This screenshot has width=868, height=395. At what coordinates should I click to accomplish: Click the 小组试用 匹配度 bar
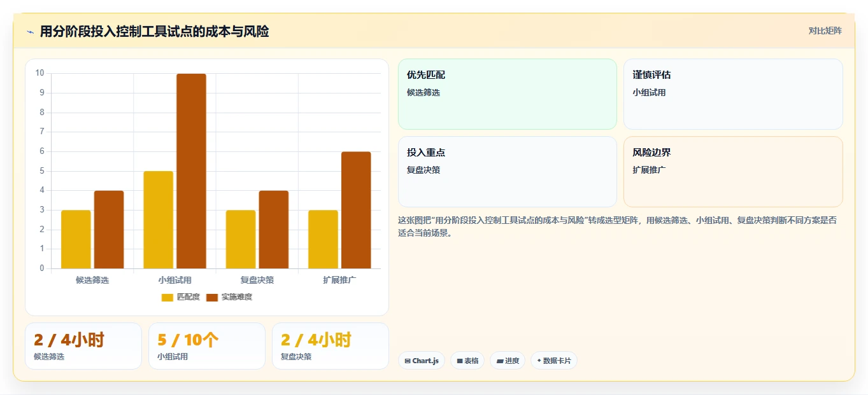coord(159,220)
